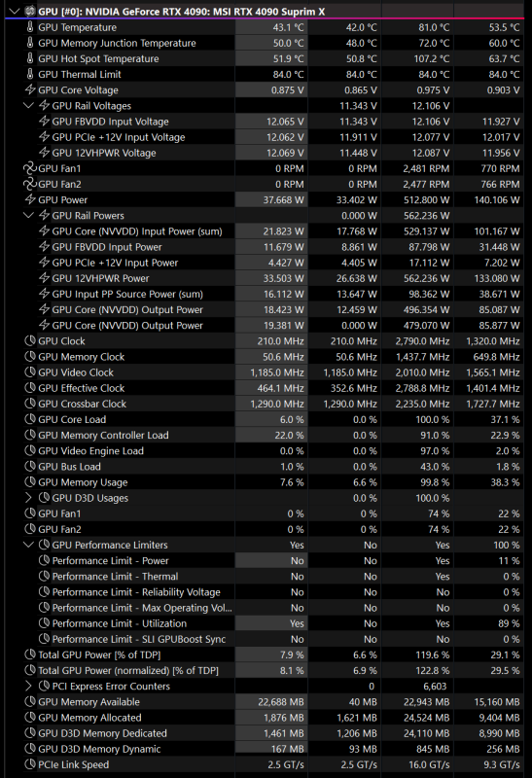Viewport: 532px width, 778px height.
Task: Click lightning icon beside GPU Rail Powers
Action: (44, 215)
